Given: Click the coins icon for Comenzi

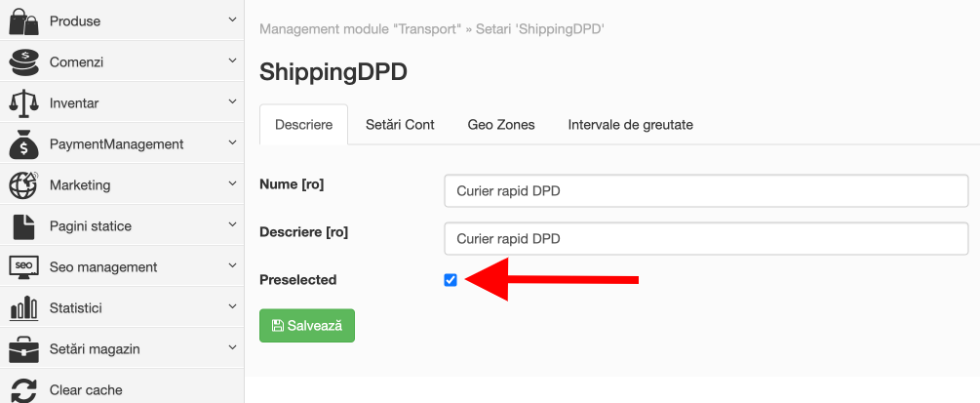Looking at the screenshot, I should click(23, 61).
